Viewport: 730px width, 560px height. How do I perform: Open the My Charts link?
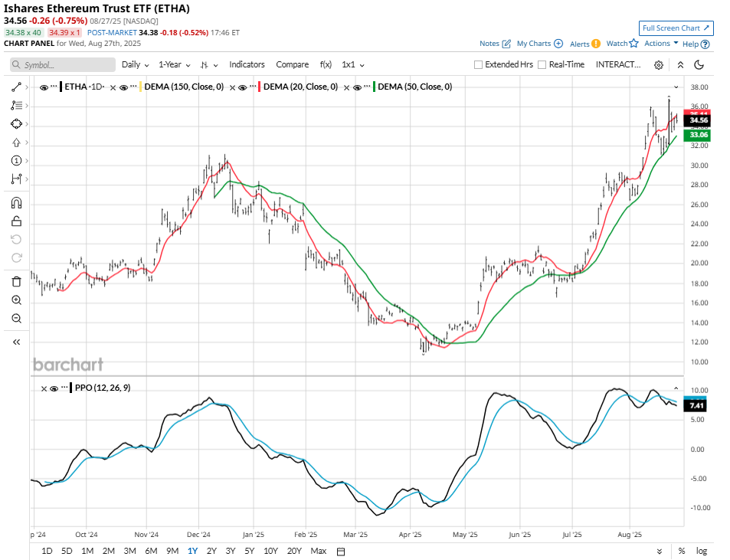tap(539, 44)
